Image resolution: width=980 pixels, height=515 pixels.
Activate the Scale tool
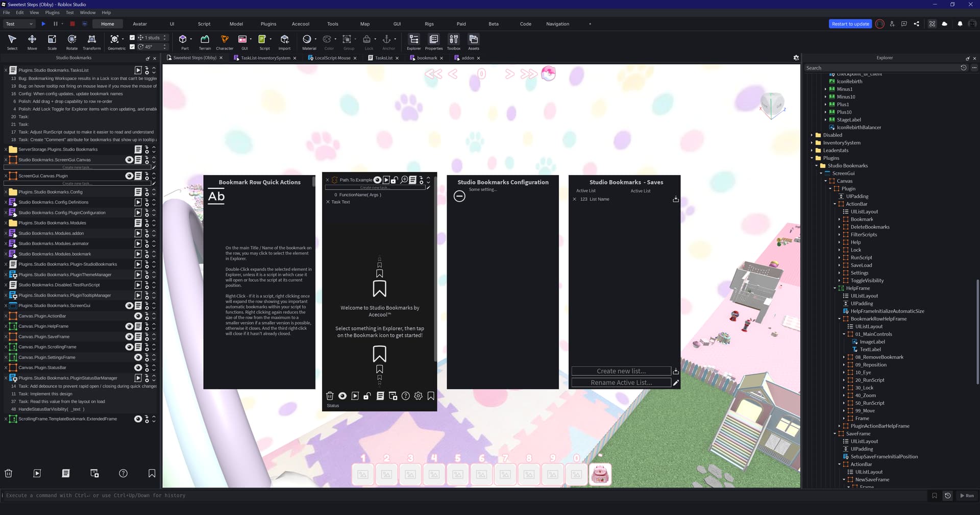52,42
